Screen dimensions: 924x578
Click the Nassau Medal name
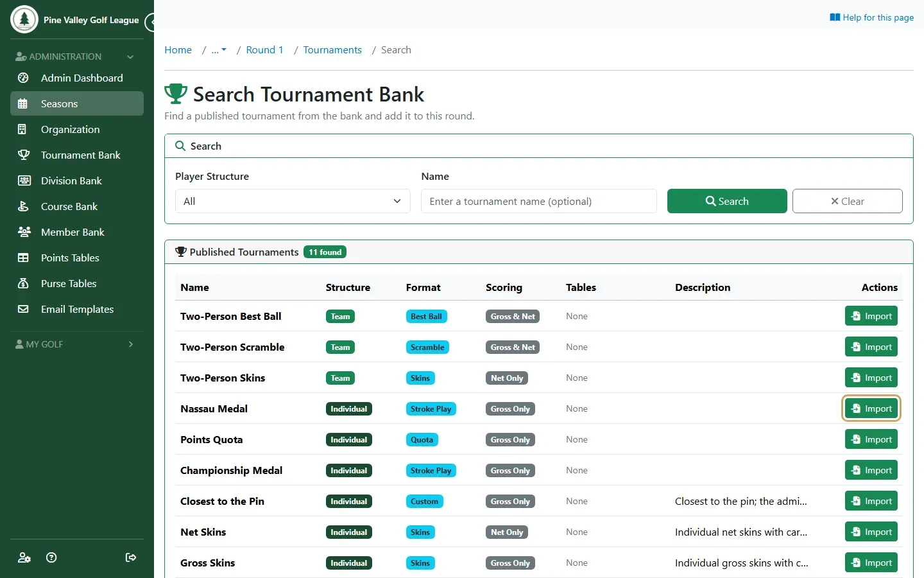214,408
